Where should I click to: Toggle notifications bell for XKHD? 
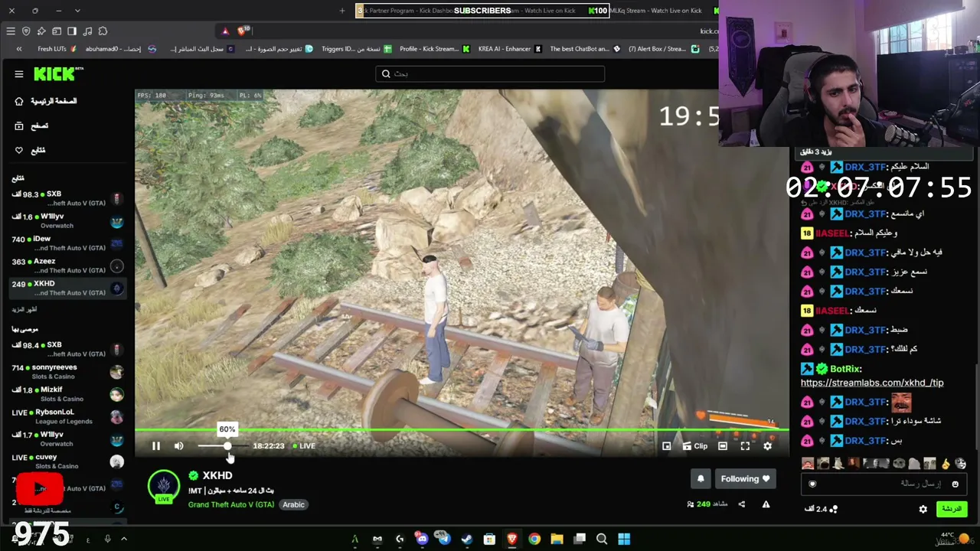[x=701, y=479]
